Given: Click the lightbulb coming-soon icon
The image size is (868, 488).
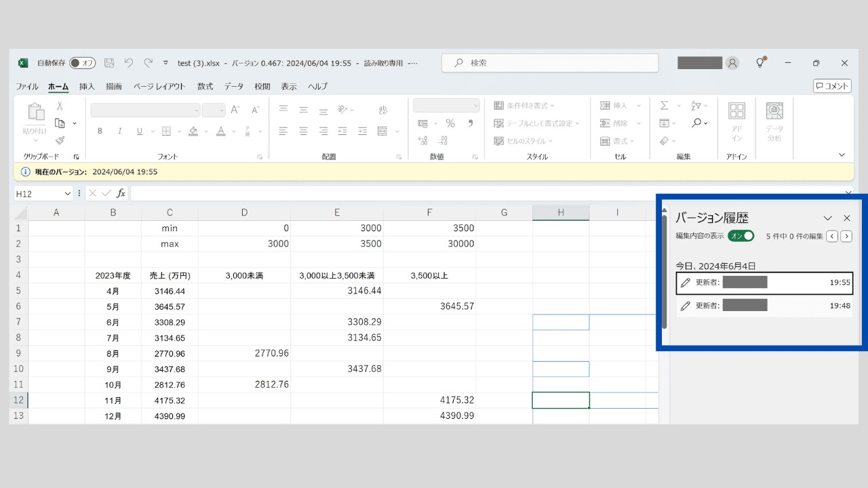Looking at the screenshot, I should pyautogui.click(x=761, y=62).
